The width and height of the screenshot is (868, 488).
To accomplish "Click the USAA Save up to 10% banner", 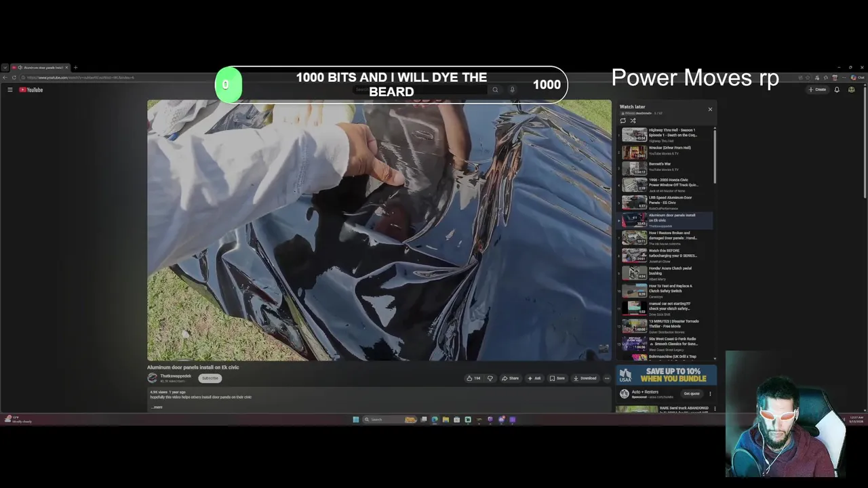I will coord(666,375).
